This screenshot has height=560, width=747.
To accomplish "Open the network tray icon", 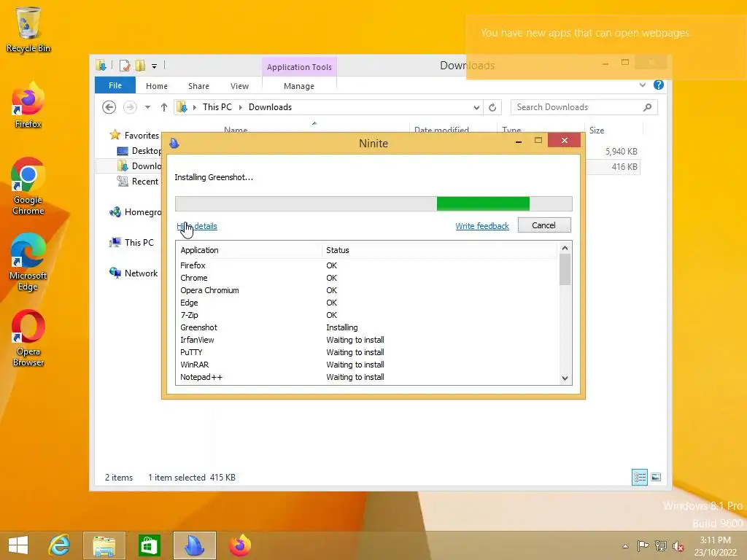I will 661,545.
